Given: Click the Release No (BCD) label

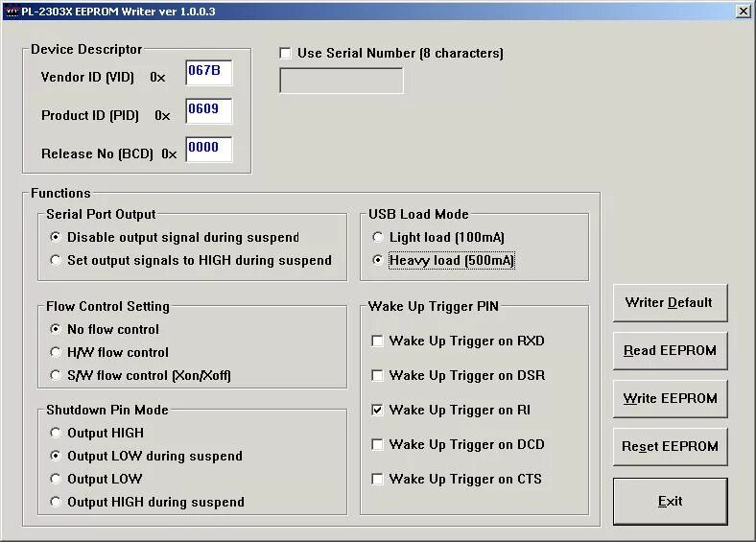Looking at the screenshot, I should click(x=97, y=153).
